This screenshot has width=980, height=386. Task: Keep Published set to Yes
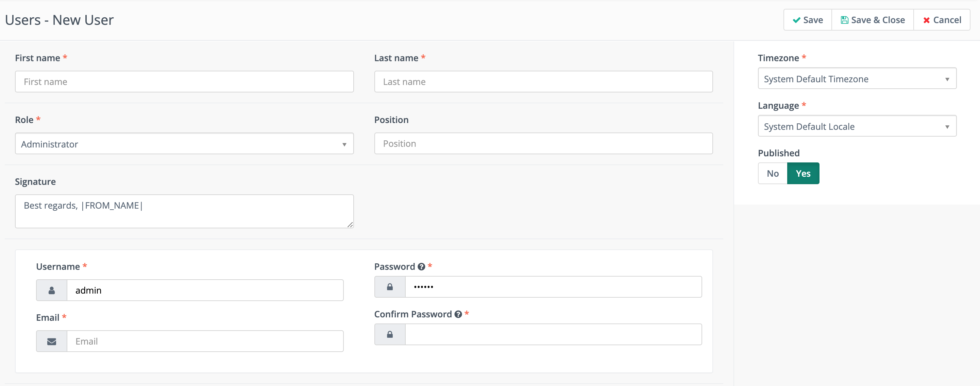[x=804, y=173]
